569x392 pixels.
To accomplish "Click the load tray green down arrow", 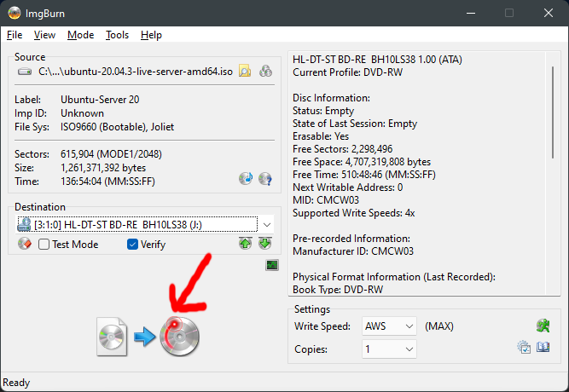I will (265, 244).
